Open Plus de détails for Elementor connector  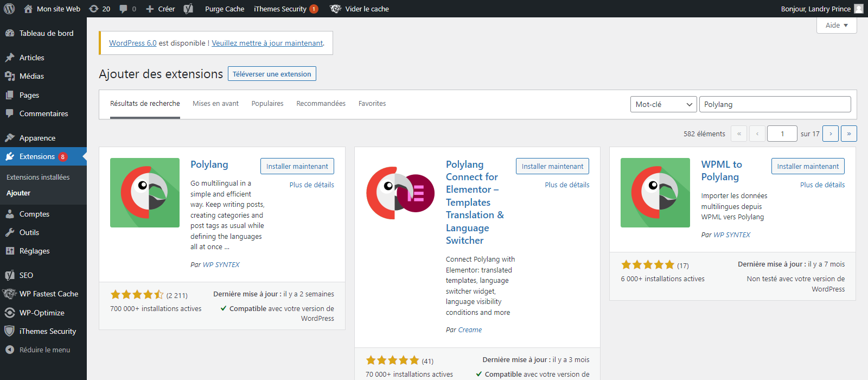567,185
